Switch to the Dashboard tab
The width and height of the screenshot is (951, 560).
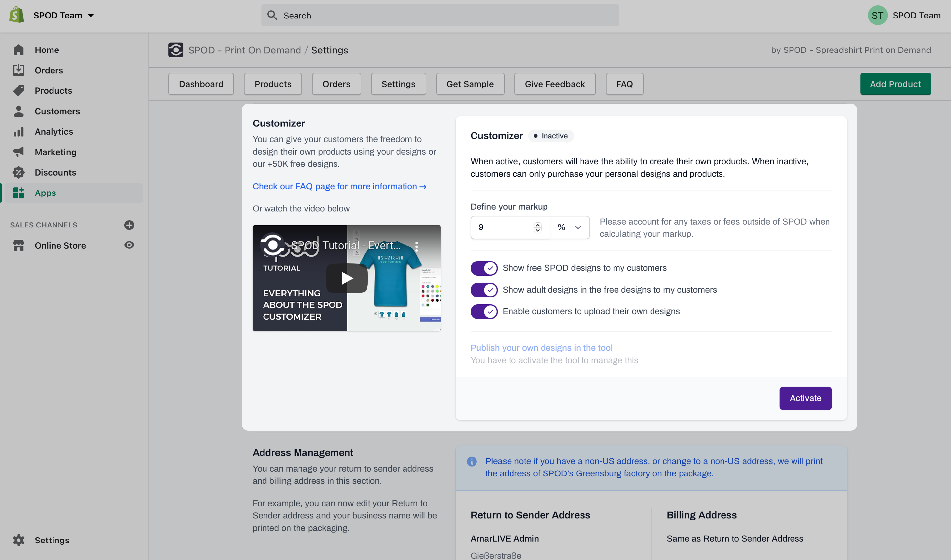coord(201,84)
